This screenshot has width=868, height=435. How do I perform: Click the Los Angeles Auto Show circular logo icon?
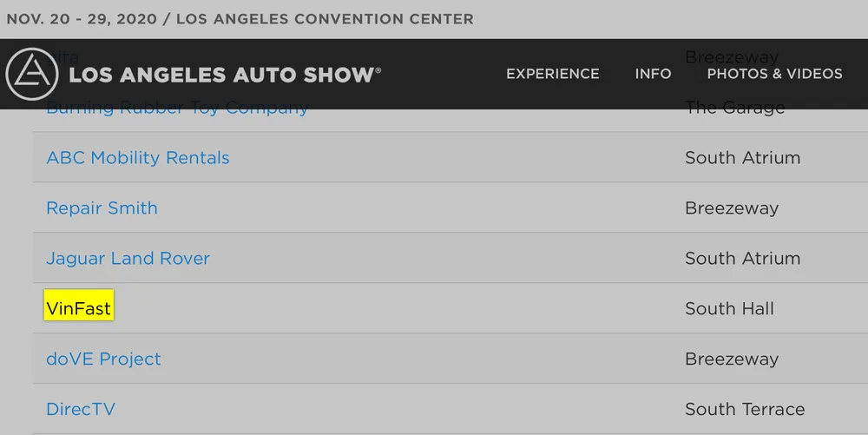tap(32, 74)
